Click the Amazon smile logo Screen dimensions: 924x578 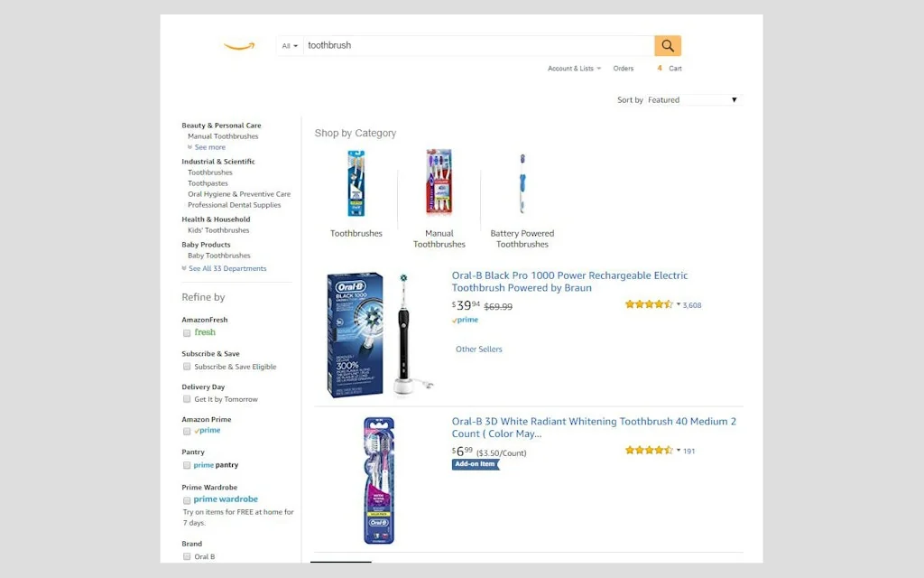[240, 45]
